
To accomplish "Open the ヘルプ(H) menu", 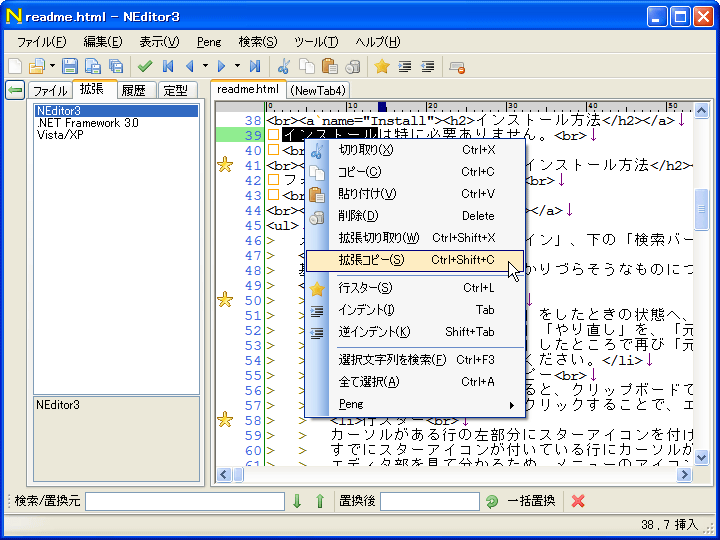I will click(377, 42).
